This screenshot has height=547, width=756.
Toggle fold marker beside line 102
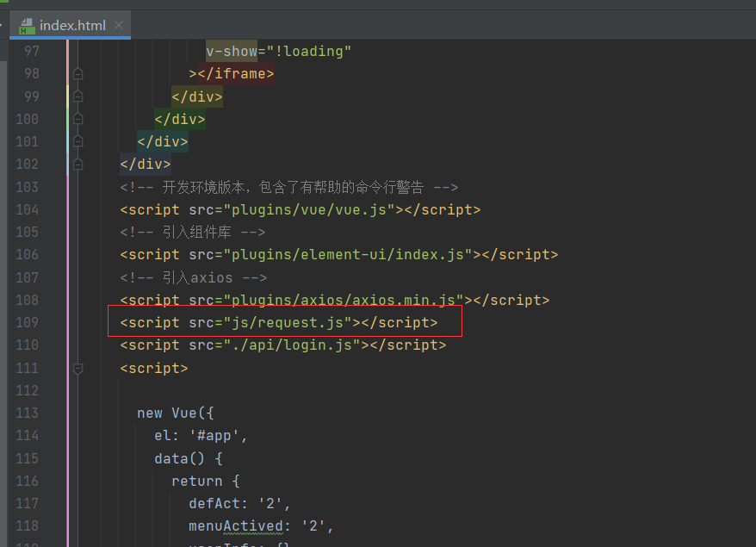tap(77, 164)
